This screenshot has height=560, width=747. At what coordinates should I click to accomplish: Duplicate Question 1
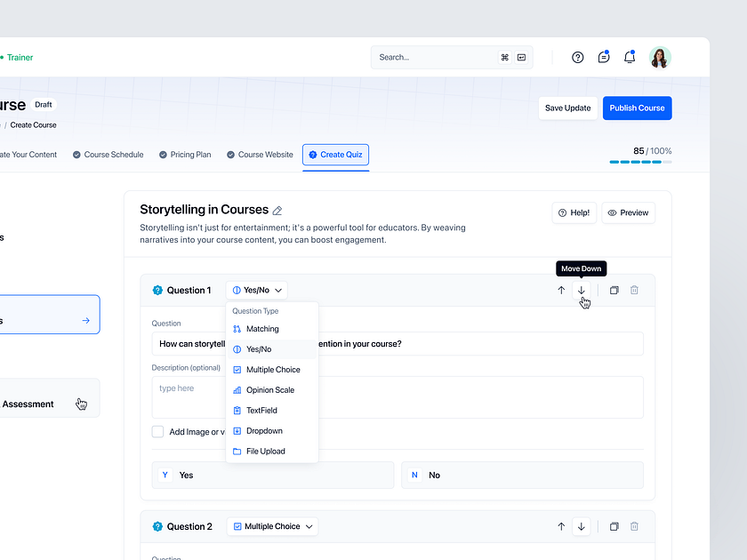[x=614, y=290]
